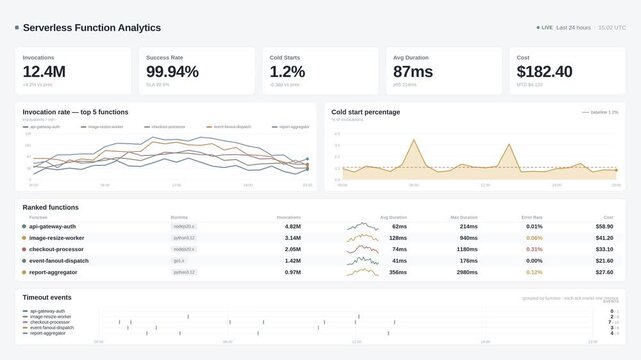Click the api-gateway-auth sparkline chart
Image resolution: width=641 pixels, height=360 pixels.
[363, 226]
